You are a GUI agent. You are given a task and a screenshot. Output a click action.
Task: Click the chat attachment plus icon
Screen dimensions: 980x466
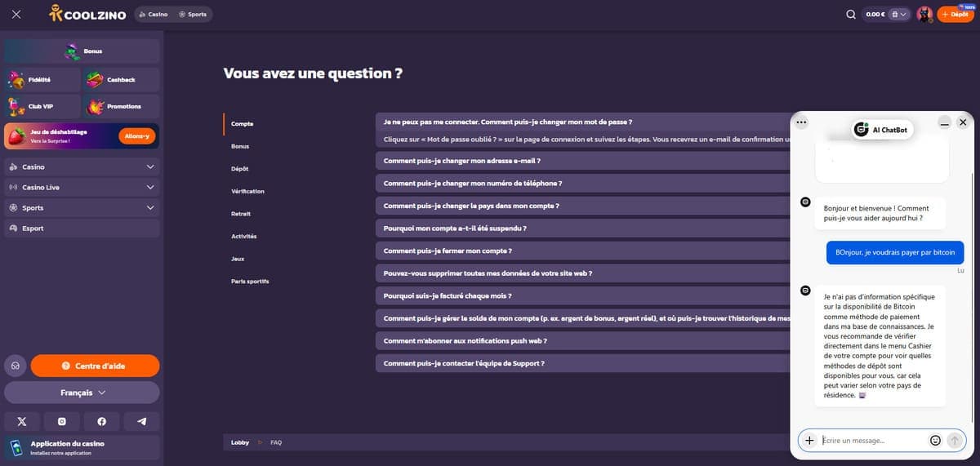click(x=809, y=440)
